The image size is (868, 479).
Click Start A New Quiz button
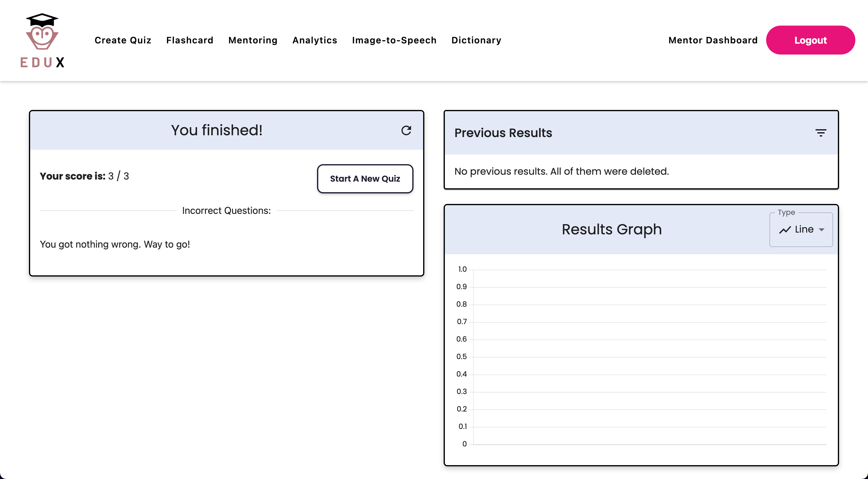[x=365, y=179]
